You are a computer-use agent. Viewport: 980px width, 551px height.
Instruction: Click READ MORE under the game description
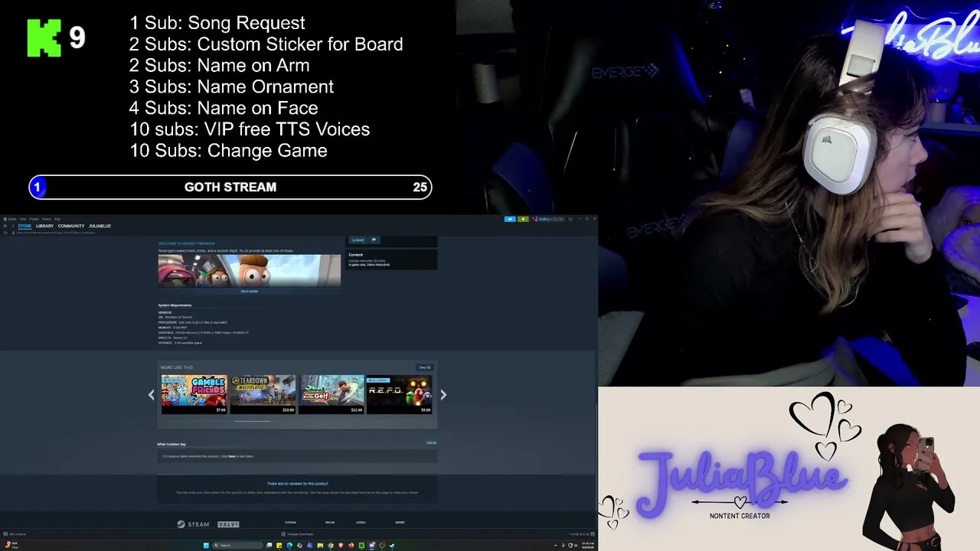250,292
